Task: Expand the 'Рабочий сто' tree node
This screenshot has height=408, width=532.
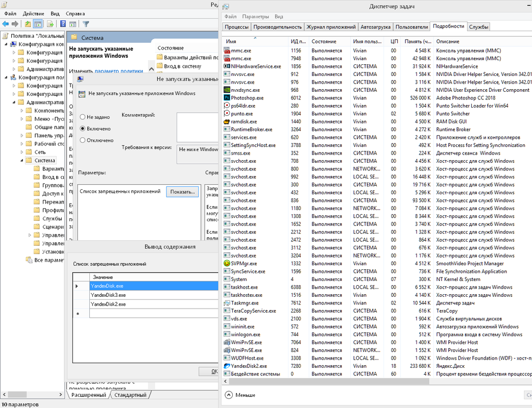Action: tap(22, 144)
